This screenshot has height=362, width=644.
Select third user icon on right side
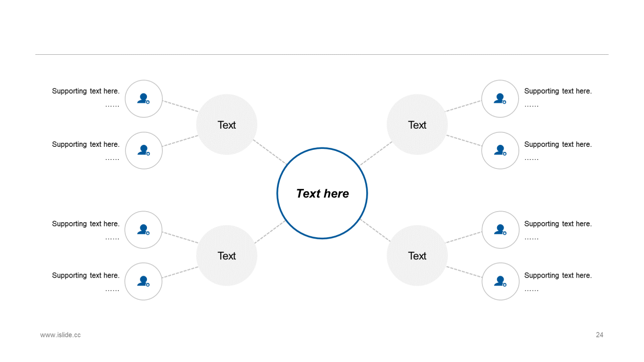pos(500,230)
